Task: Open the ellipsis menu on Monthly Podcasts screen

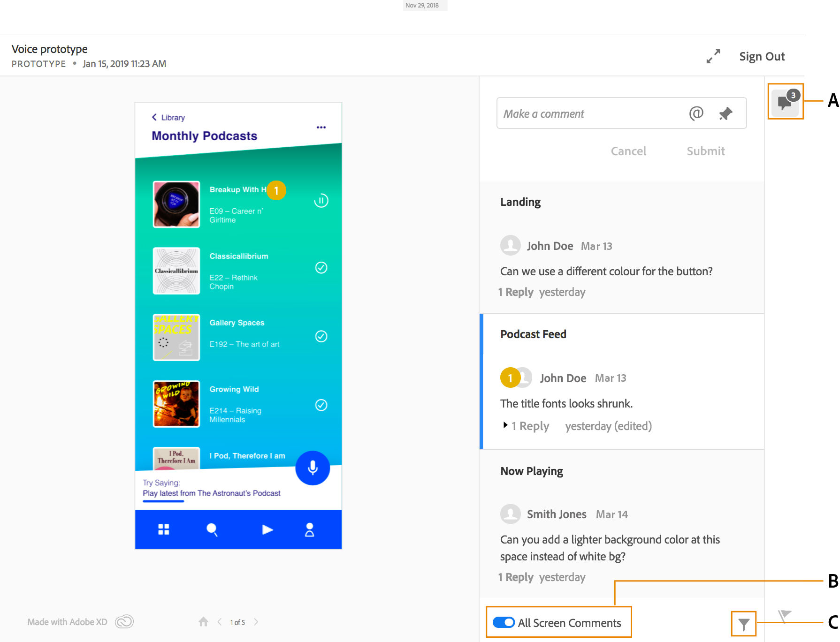Action: pos(321,127)
